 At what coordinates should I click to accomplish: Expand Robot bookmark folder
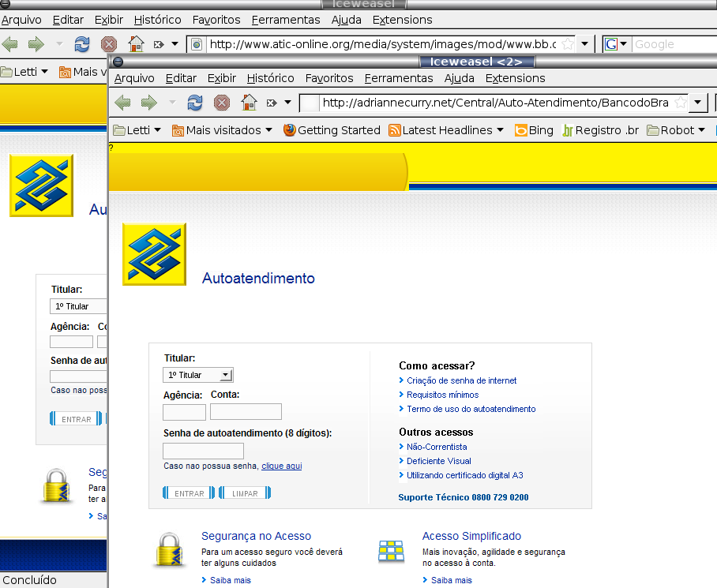[x=676, y=130]
